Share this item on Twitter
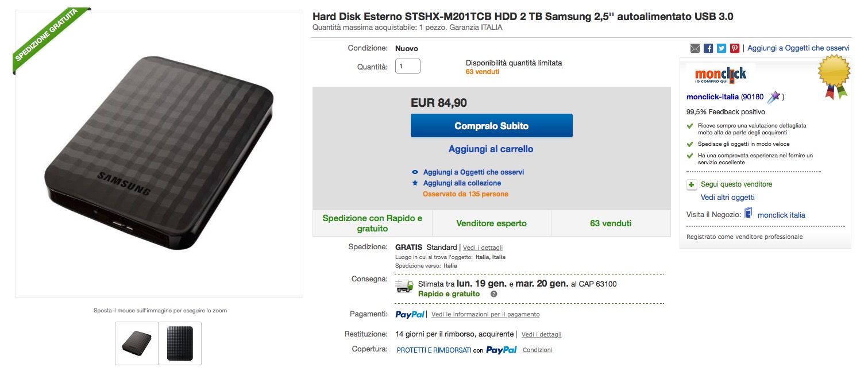868x371 pixels. click(x=722, y=49)
